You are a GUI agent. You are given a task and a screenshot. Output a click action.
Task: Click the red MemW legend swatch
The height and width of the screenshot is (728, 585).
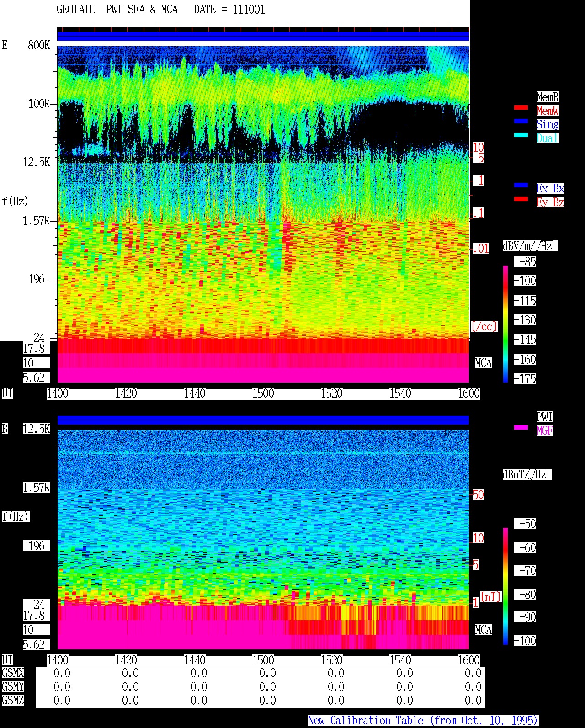pyautogui.click(x=521, y=107)
